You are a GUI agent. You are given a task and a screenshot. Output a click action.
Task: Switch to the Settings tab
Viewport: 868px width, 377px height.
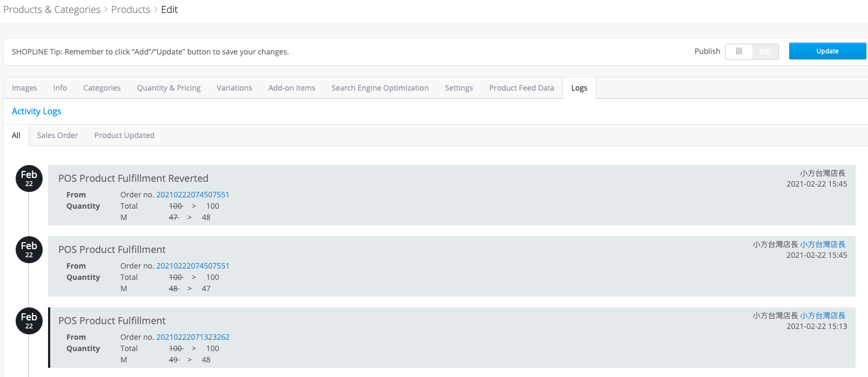tap(459, 88)
